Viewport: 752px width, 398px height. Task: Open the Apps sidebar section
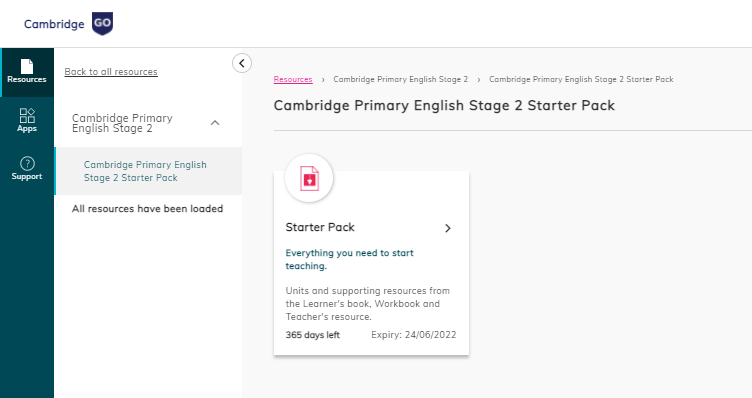pos(27,120)
